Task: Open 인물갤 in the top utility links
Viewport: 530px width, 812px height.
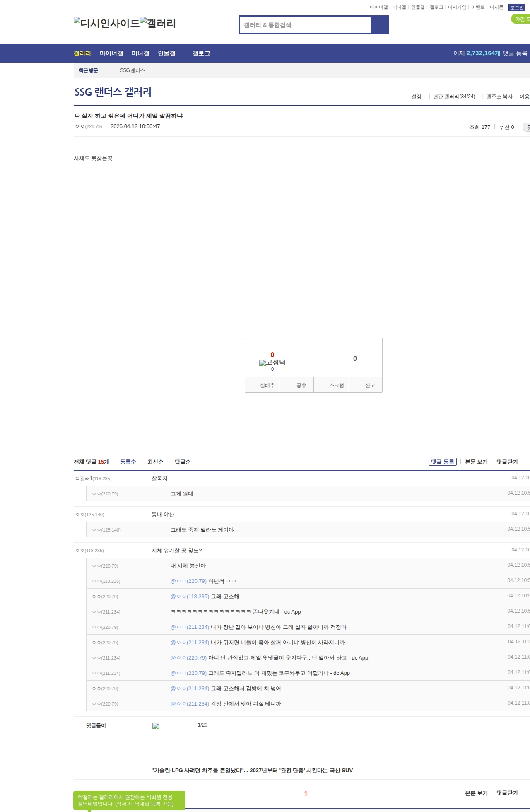Action: pyautogui.click(x=418, y=7)
